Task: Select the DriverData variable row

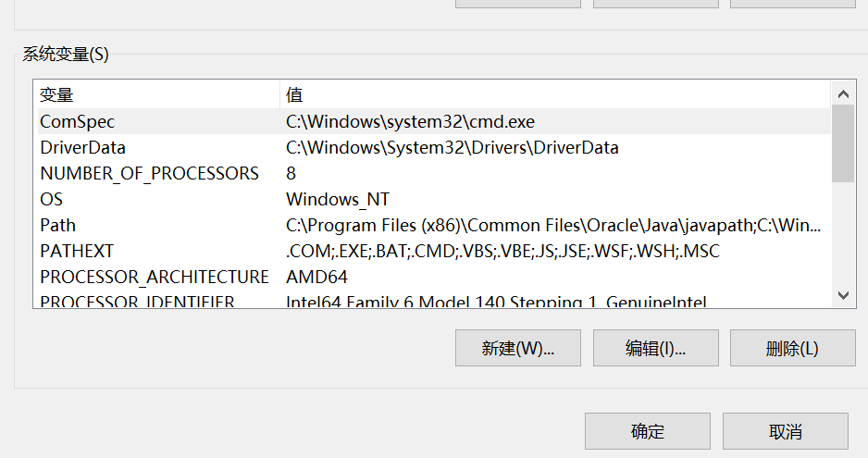Action: pyautogui.click(x=83, y=147)
